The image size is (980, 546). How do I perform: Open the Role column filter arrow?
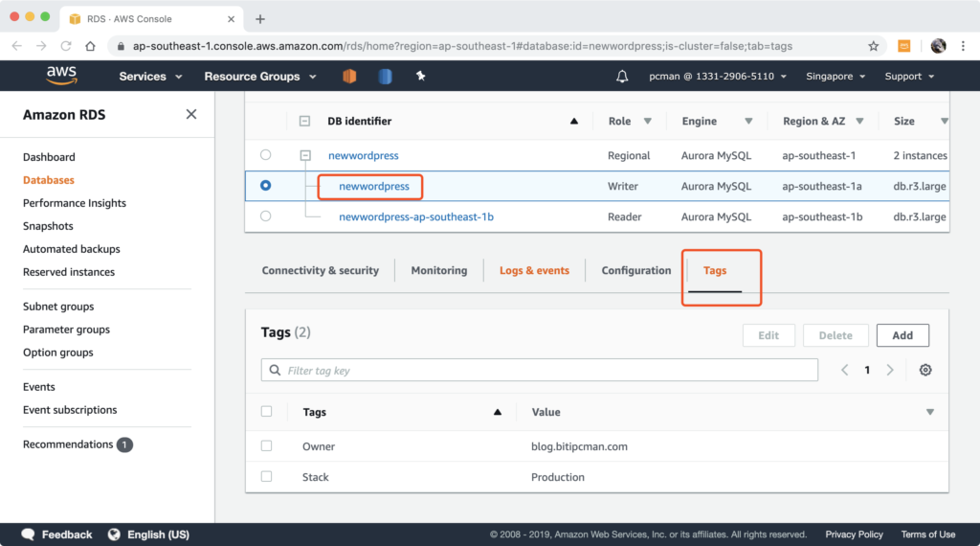click(648, 122)
